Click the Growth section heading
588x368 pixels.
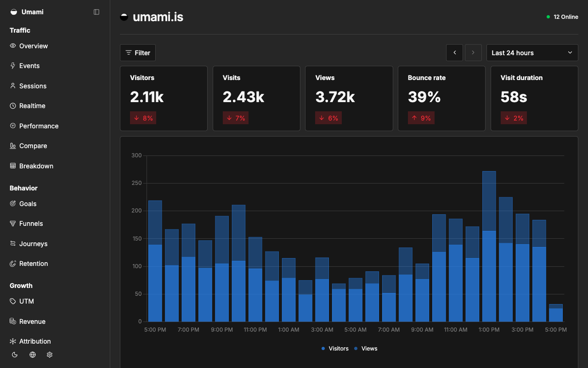coord(21,286)
